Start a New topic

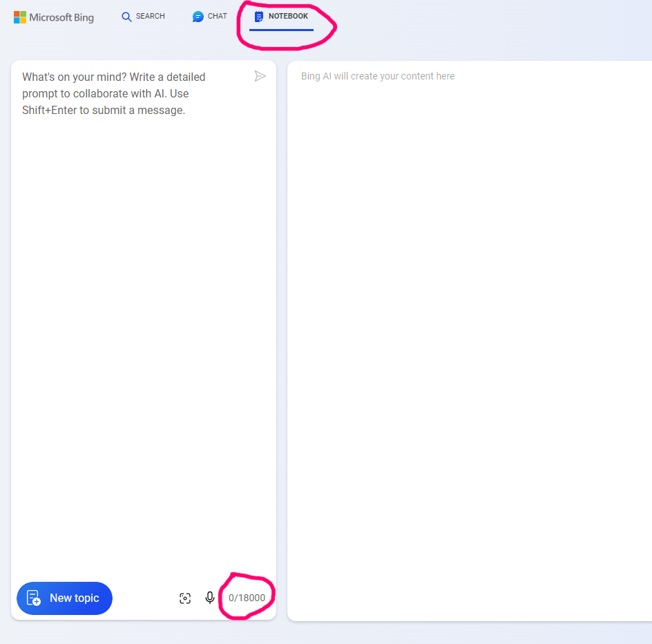pyautogui.click(x=64, y=598)
